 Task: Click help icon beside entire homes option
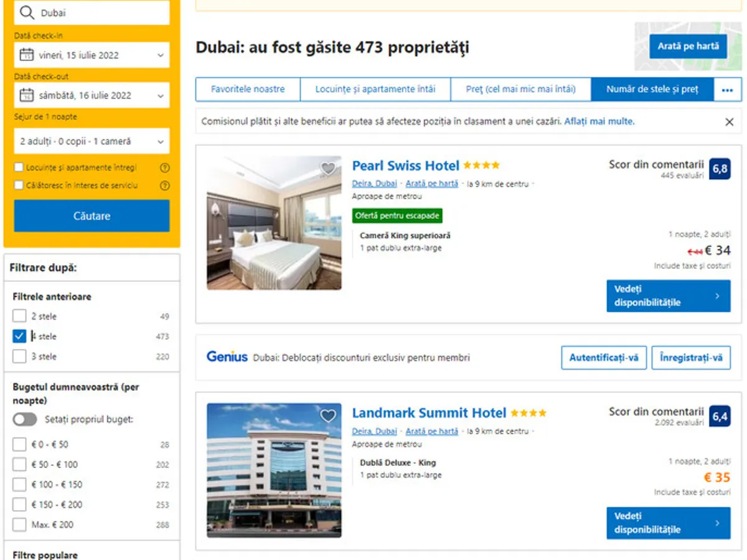pos(165,168)
